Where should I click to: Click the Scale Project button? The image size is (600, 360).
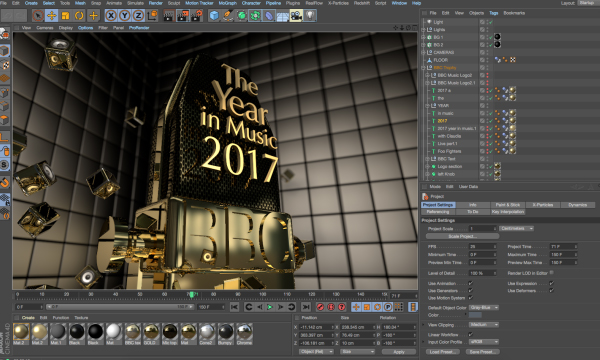462,236
